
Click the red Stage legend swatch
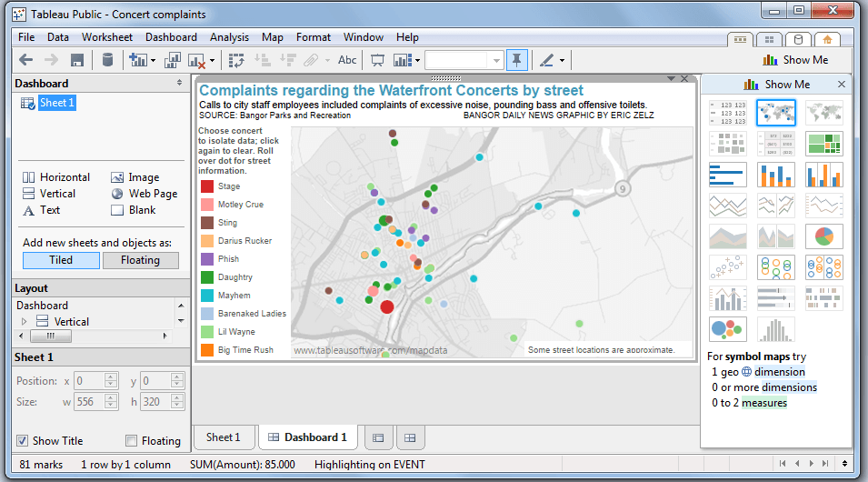pyautogui.click(x=207, y=186)
